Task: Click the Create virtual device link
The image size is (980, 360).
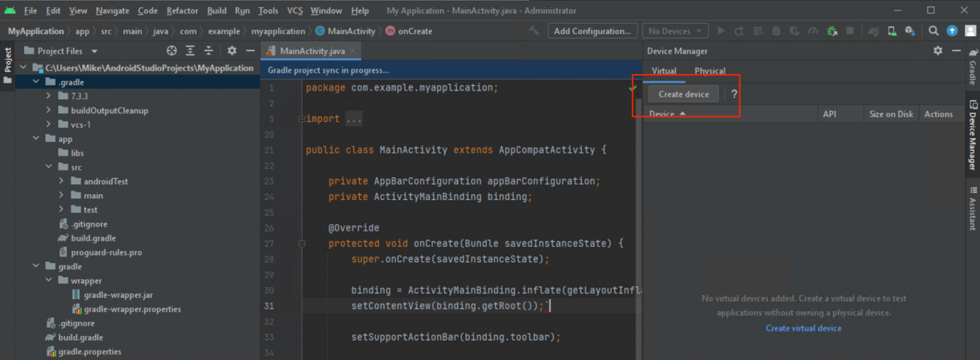Action: 803,328
